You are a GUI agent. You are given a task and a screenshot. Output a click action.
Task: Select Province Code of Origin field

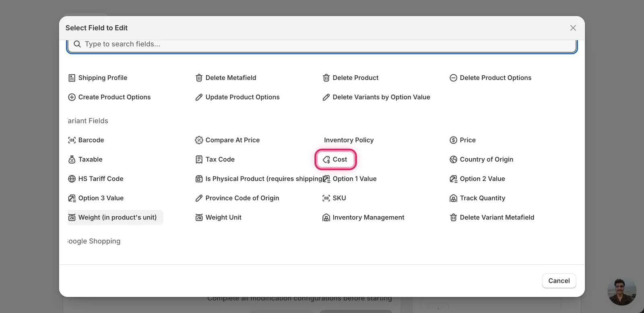click(237, 198)
